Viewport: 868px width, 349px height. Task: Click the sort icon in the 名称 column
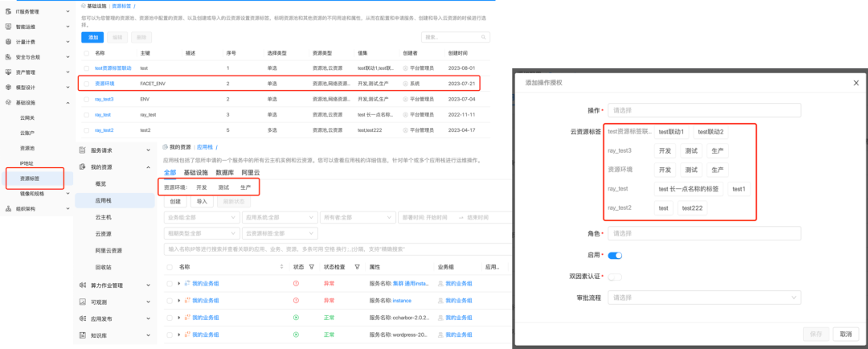[284, 267]
